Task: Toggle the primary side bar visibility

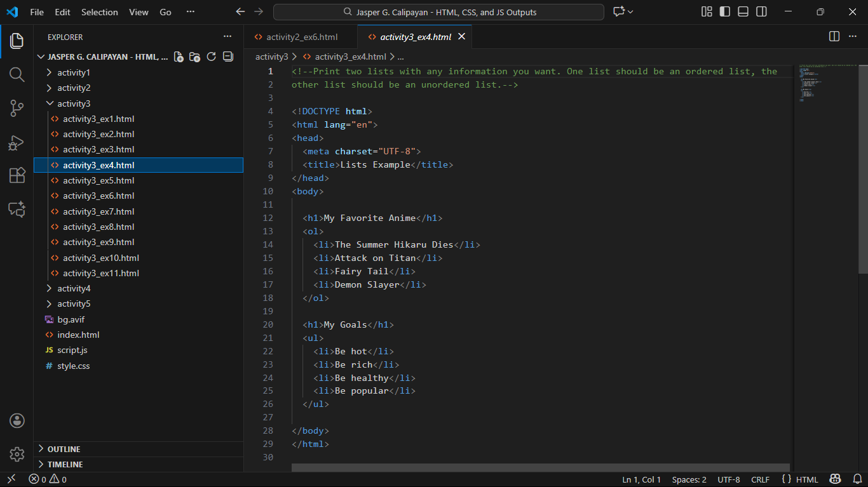Action: 724,12
